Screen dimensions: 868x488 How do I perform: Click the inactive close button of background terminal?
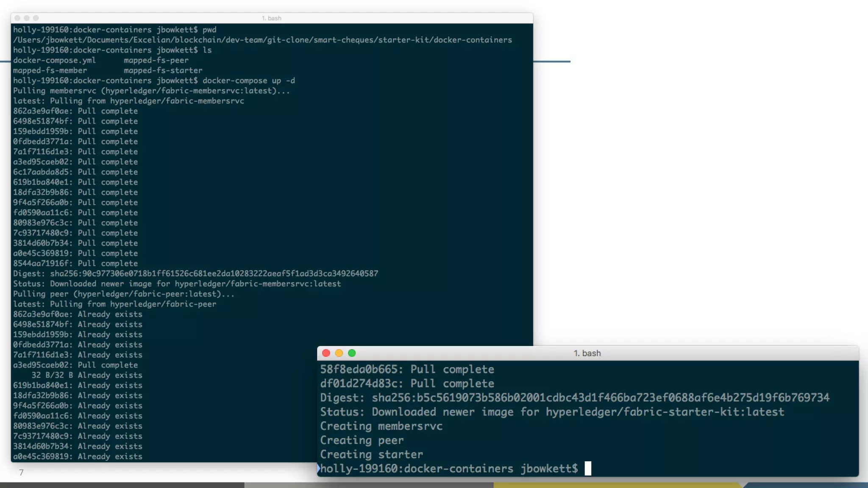click(x=17, y=18)
